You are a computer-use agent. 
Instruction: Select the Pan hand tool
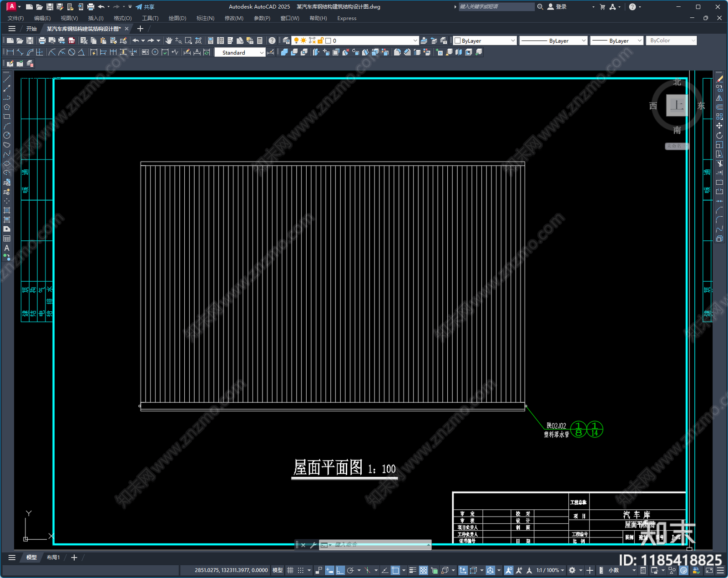[169, 41]
